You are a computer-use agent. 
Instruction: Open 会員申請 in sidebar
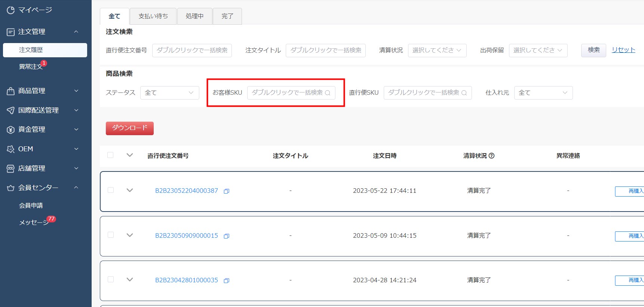click(x=31, y=206)
